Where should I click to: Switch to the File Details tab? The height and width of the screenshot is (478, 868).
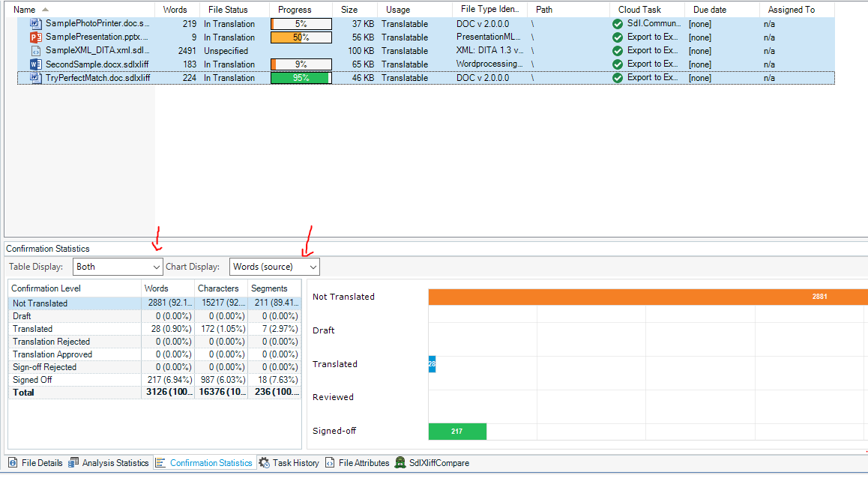tap(36, 463)
